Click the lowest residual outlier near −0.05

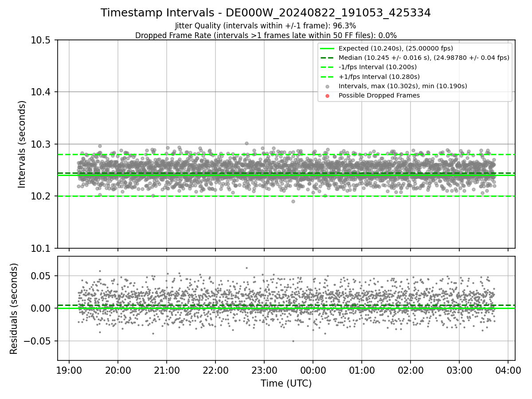(x=293, y=341)
